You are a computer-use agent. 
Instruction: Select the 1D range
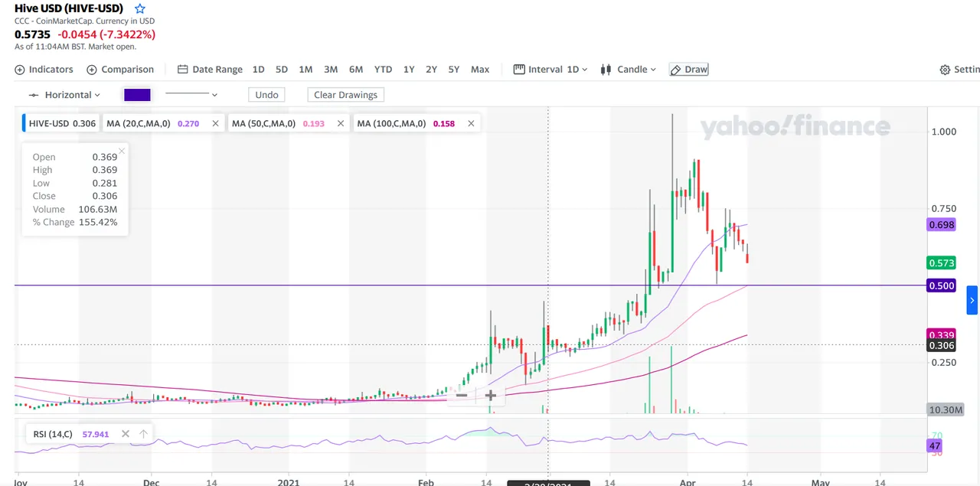(259, 70)
